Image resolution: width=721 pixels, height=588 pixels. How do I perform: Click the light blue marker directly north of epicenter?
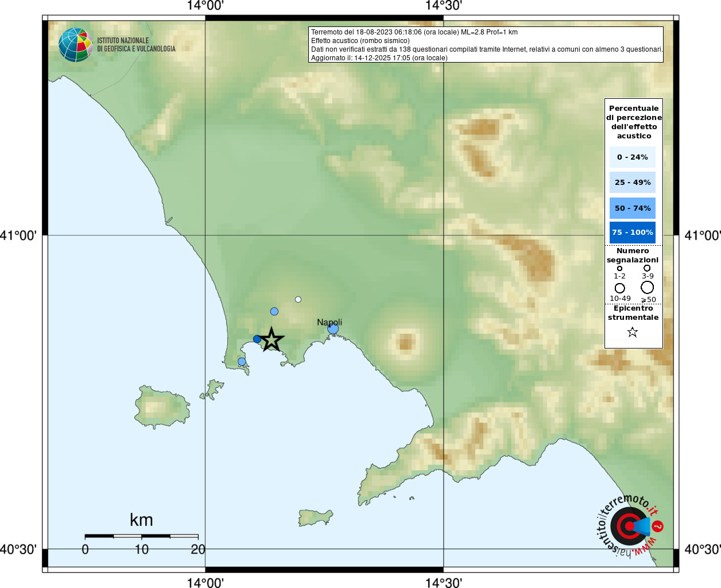coord(274,311)
